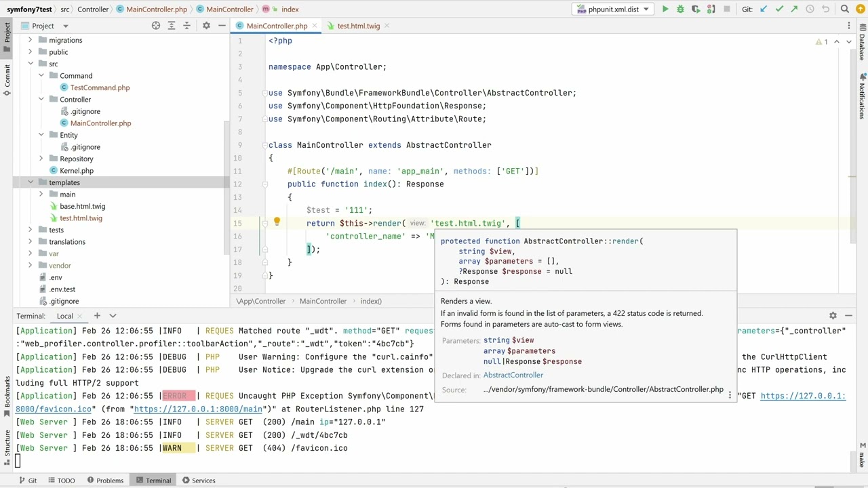This screenshot has width=868, height=488.
Task: Open base.html.twig in project tree
Action: (82, 206)
